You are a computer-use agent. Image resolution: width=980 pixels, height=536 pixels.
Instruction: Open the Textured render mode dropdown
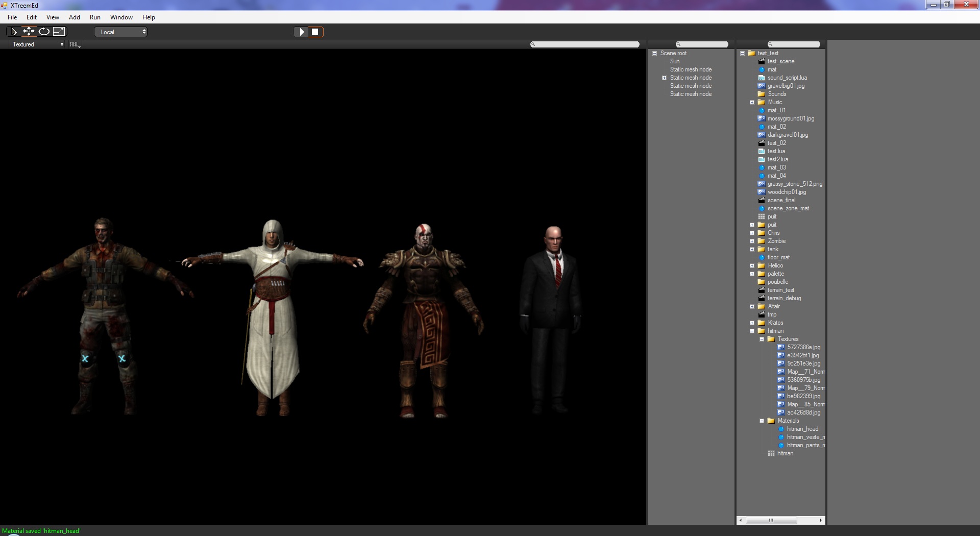click(38, 44)
